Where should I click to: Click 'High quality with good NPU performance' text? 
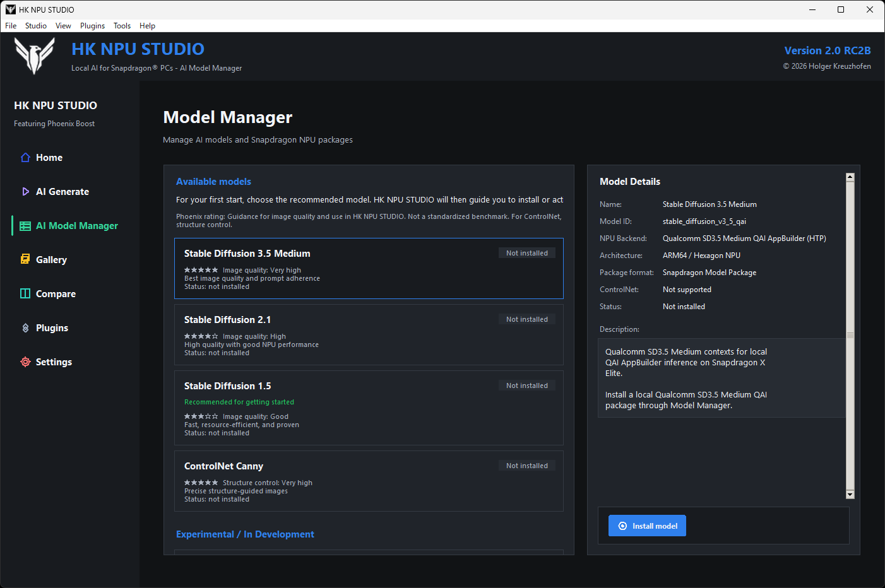(251, 344)
